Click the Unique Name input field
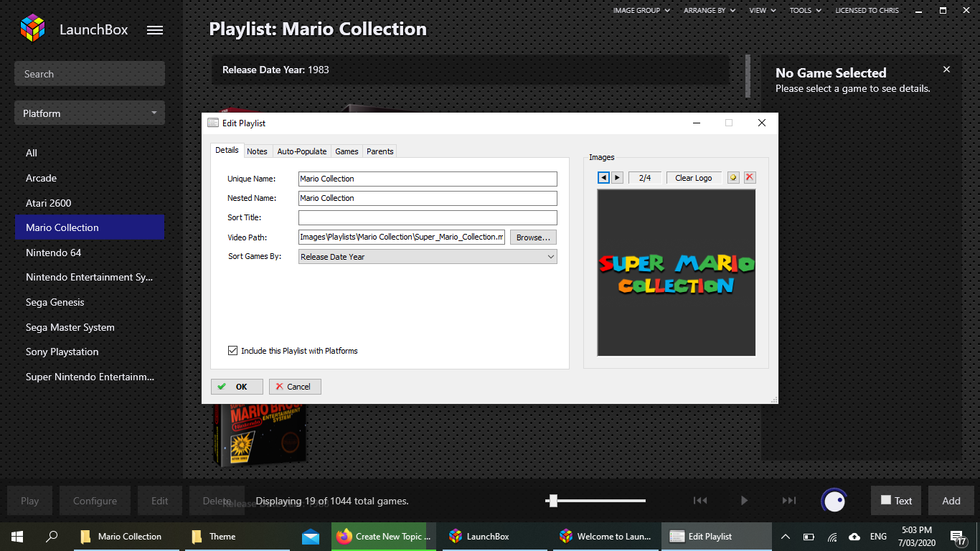The height and width of the screenshot is (551, 980). click(428, 179)
